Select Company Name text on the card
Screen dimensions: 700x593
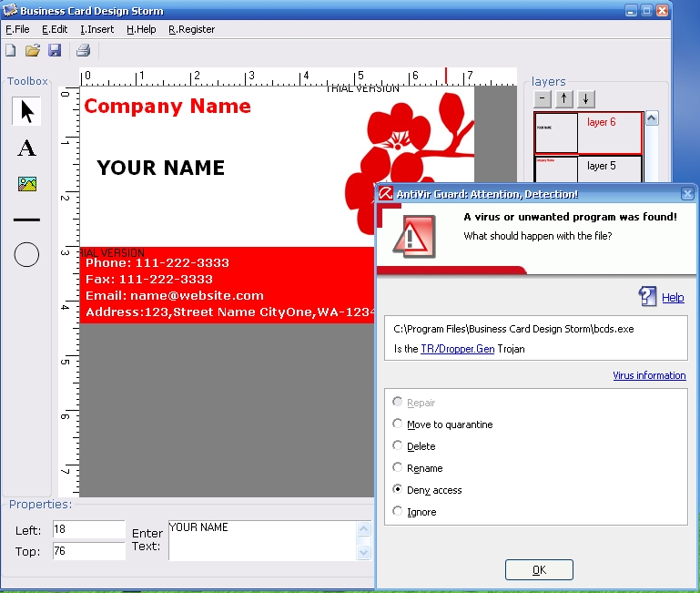(x=167, y=106)
